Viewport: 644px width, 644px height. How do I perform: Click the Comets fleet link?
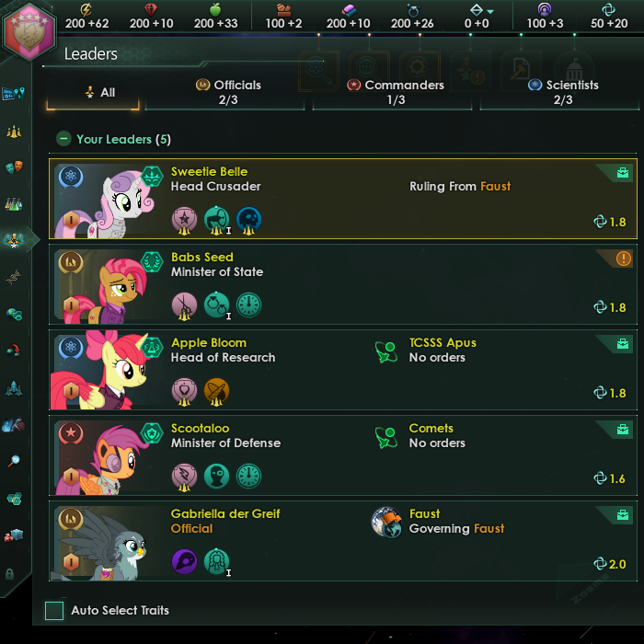tap(431, 428)
